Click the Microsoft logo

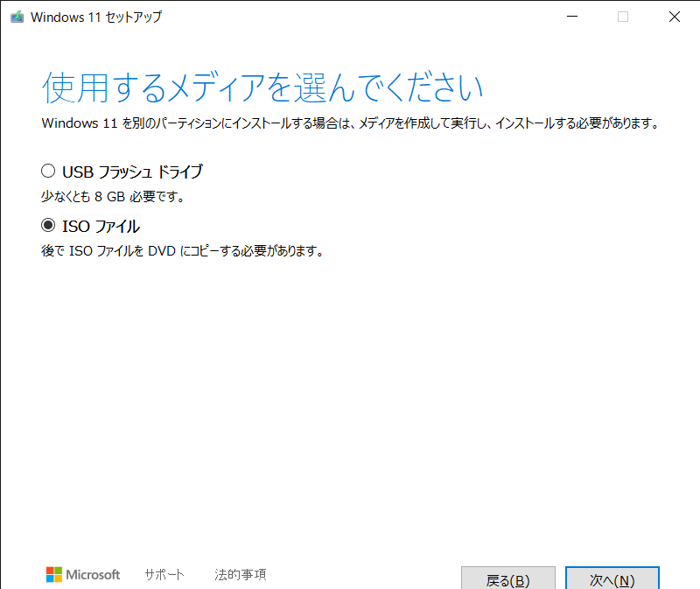(x=83, y=574)
